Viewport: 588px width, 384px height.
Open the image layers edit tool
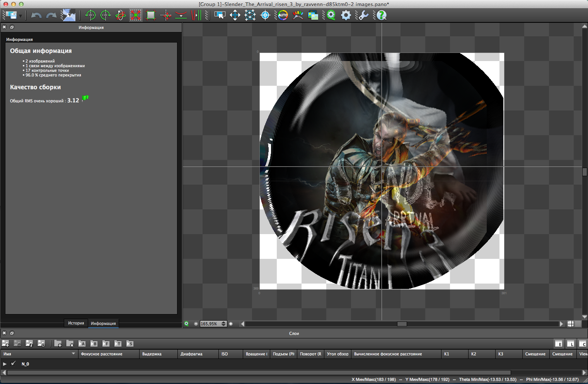click(313, 15)
